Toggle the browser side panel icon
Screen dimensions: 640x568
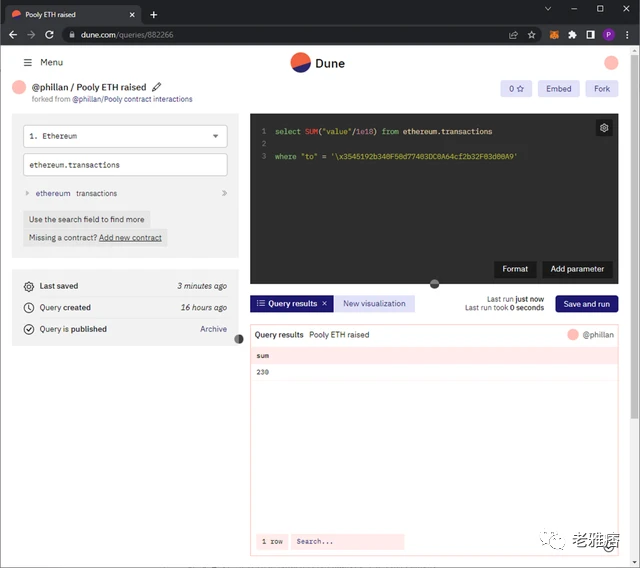tap(590, 35)
